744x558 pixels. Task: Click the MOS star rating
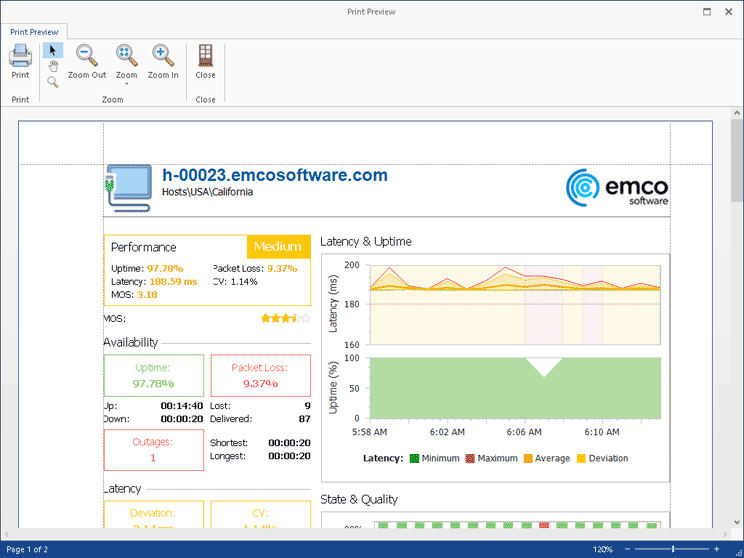click(286, 318)
